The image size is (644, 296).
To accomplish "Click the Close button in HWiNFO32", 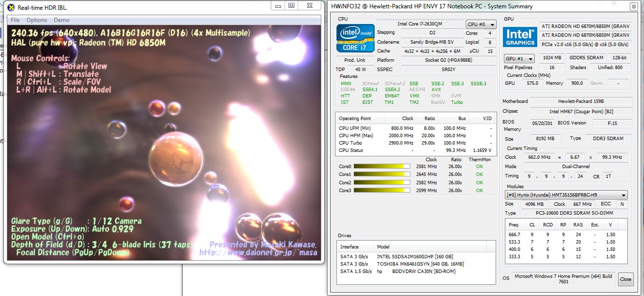I will (x=625, y=279).
